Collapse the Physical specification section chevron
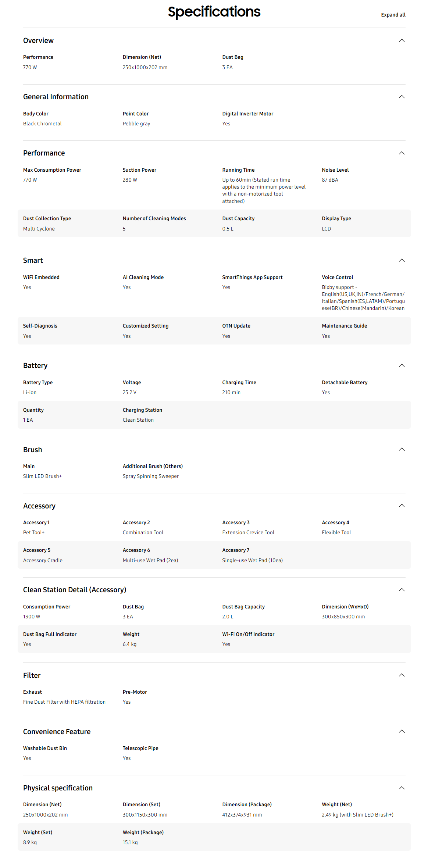The image size is (428, 868). (x=402, y=788)
